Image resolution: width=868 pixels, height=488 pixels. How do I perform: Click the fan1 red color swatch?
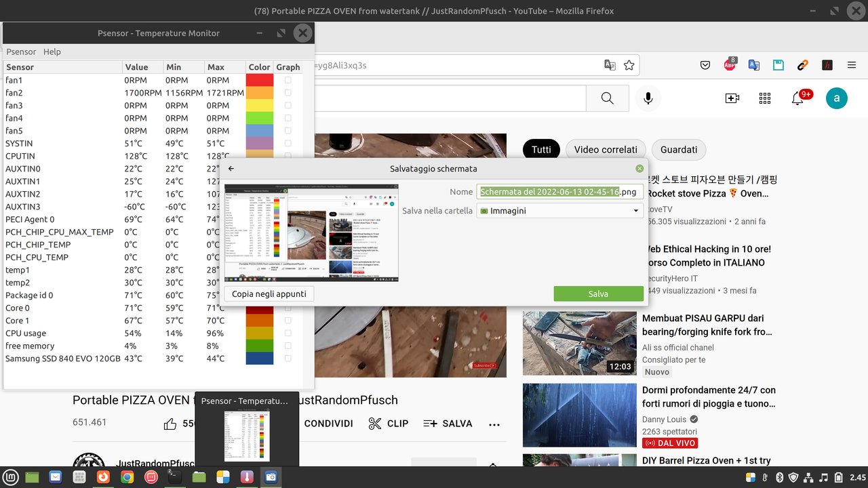pos(259,80)
